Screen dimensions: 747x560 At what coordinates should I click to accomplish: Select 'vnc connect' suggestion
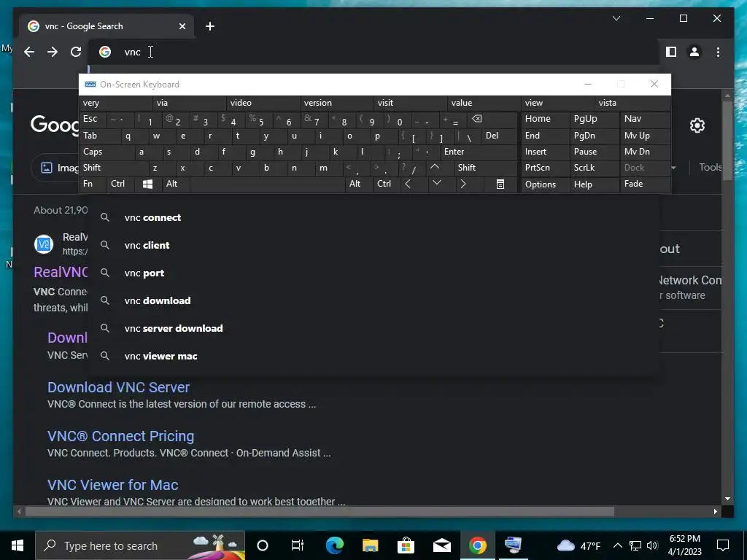[374, 217]
